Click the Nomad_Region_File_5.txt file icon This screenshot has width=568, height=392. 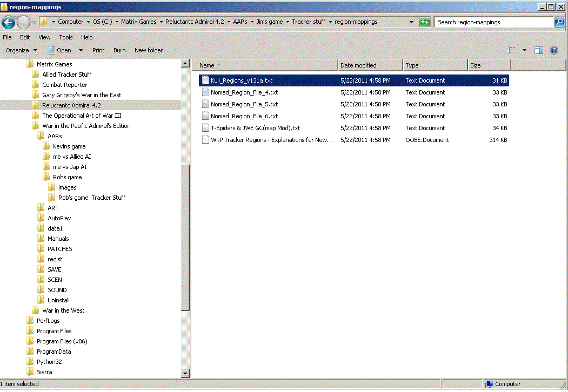(x=205, y=104)
